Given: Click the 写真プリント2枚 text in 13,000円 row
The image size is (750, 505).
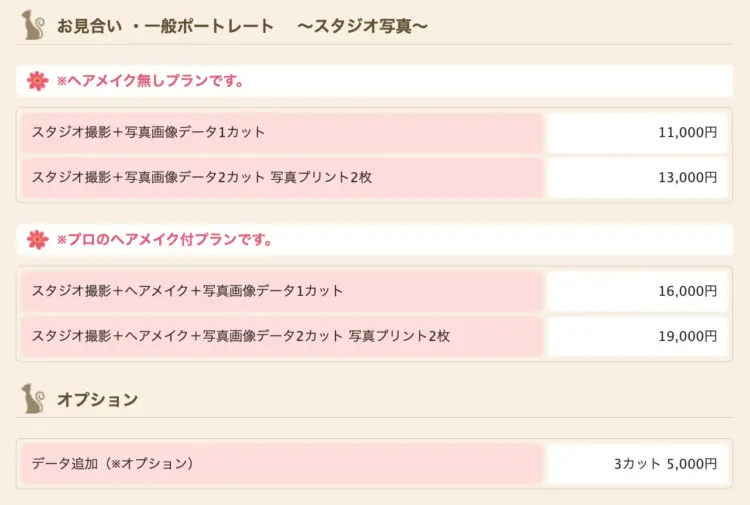Looking at the screenshot, I should coord(321,177).
